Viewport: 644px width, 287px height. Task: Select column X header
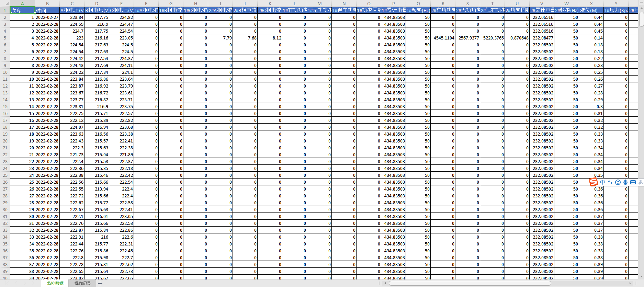(x=591, y=3)
